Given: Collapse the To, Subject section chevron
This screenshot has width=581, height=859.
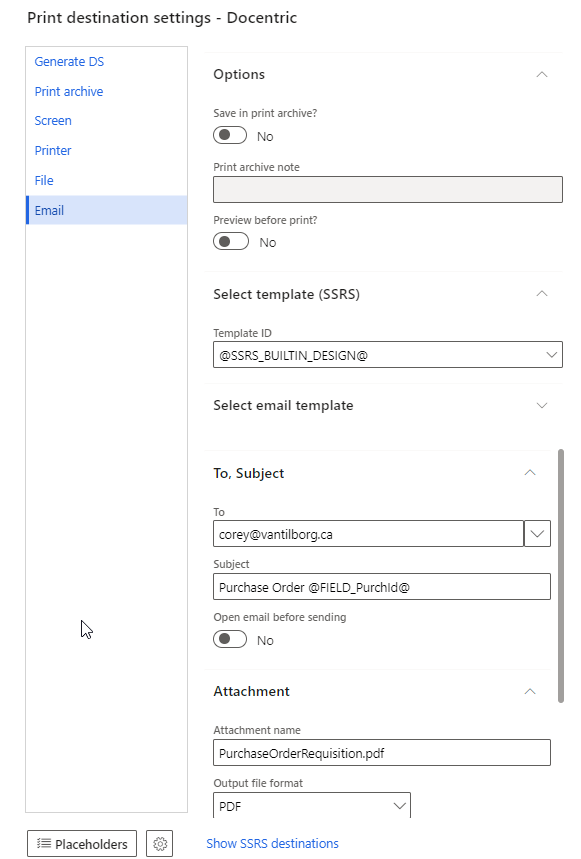Looking at the screenshot, I should 530,473.
